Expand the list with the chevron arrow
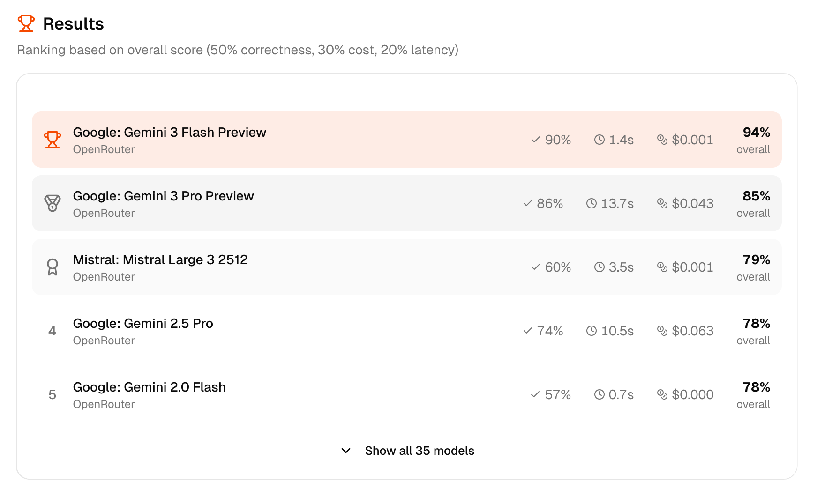This screenshot has height=504, width=825. tap(346, 451)
